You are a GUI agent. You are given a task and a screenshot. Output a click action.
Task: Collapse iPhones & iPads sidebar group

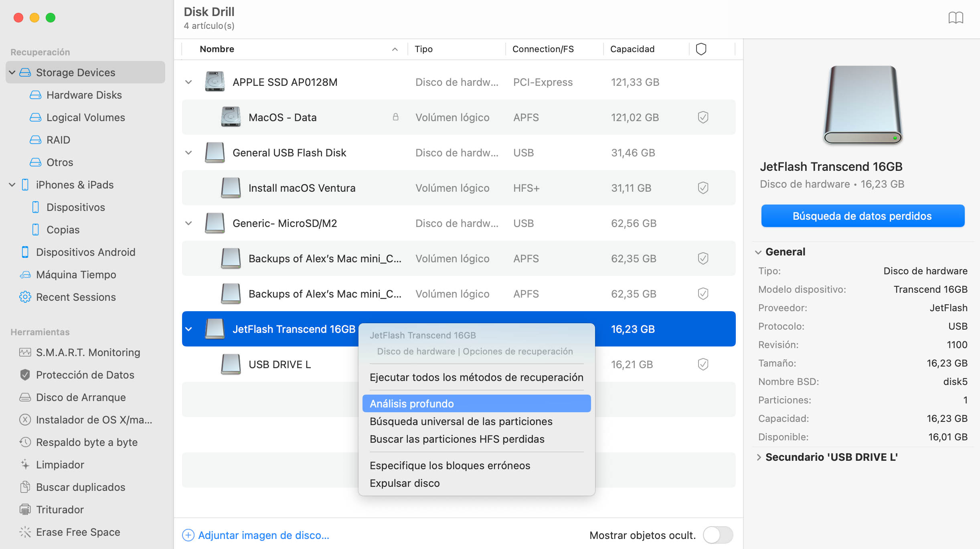coord(12,185)
